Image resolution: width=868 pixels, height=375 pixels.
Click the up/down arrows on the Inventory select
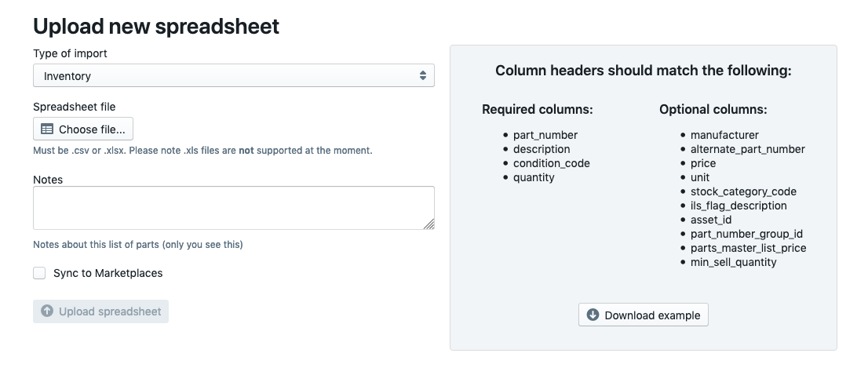pos(422,76)
